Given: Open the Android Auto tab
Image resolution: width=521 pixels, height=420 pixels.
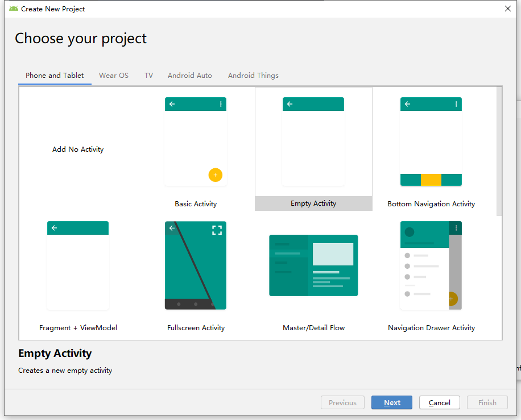Looking at the screenshot, I should 190,76.
